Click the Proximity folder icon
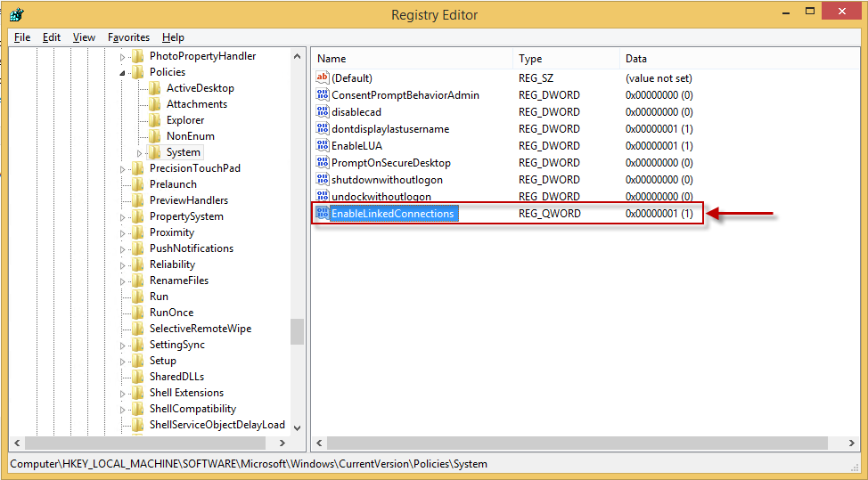The image size is (868, 480). 137,232
